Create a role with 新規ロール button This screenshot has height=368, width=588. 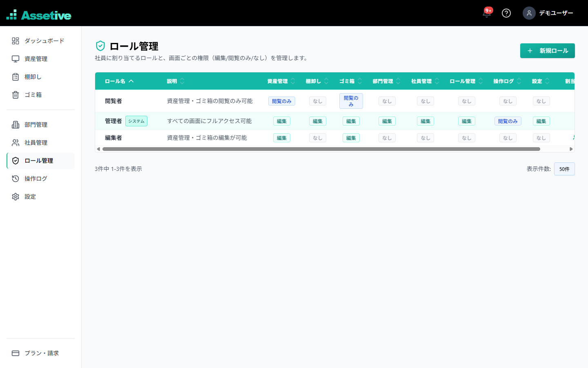coord(547,51)
